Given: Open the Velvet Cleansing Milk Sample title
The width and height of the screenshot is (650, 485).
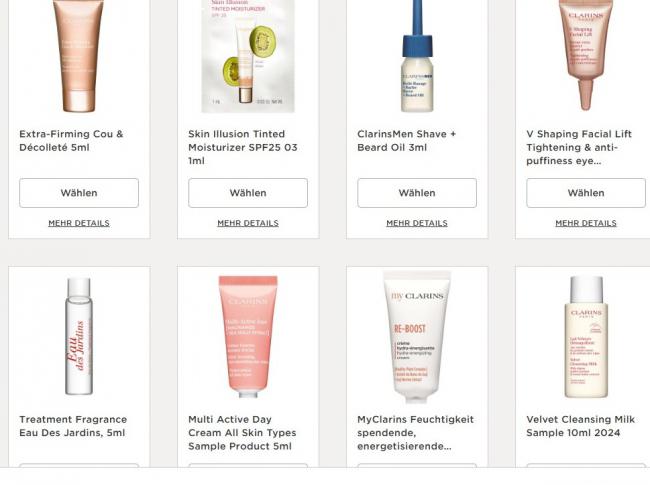Looking at the screenshot, I should pyautogui.click(x=580, y=426).
